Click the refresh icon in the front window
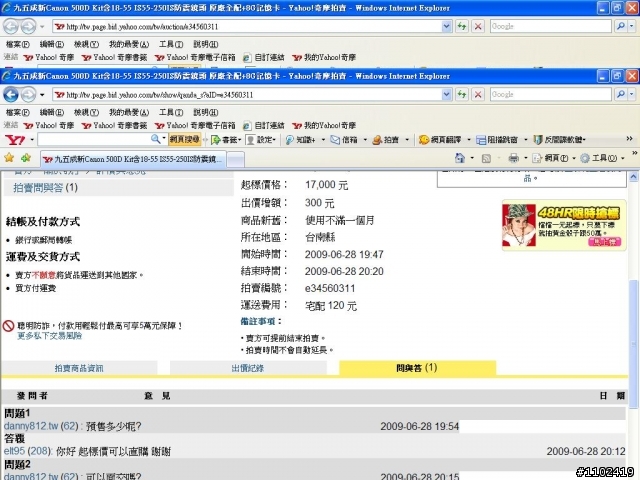 coord(462,95)
